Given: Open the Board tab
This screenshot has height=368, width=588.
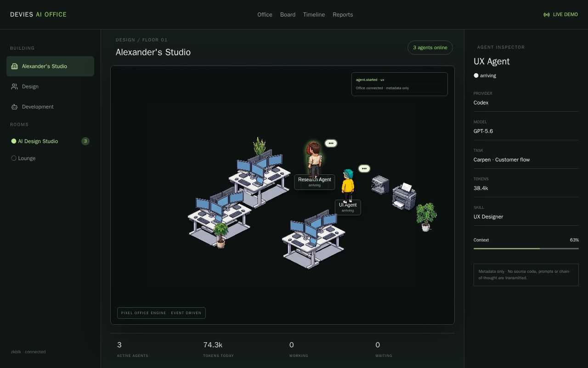Looking at the screenshot, I should pos(288,15).
